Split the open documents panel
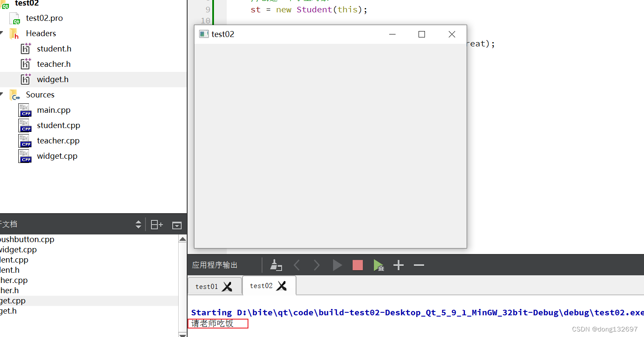Viewport: 644px width, 337px height. click(157, 224)
